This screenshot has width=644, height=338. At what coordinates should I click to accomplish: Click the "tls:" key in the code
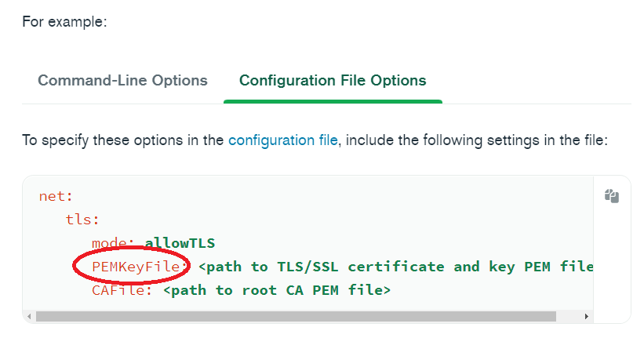pos(82,220)
